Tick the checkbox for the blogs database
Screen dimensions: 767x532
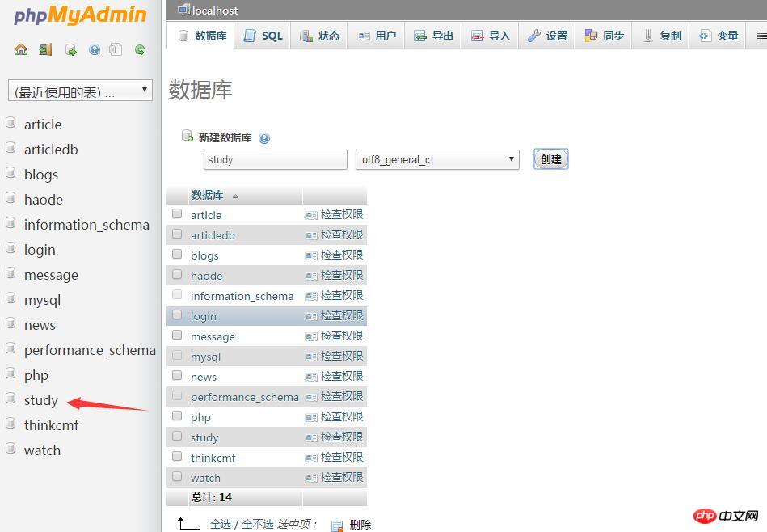coord(177,255)
